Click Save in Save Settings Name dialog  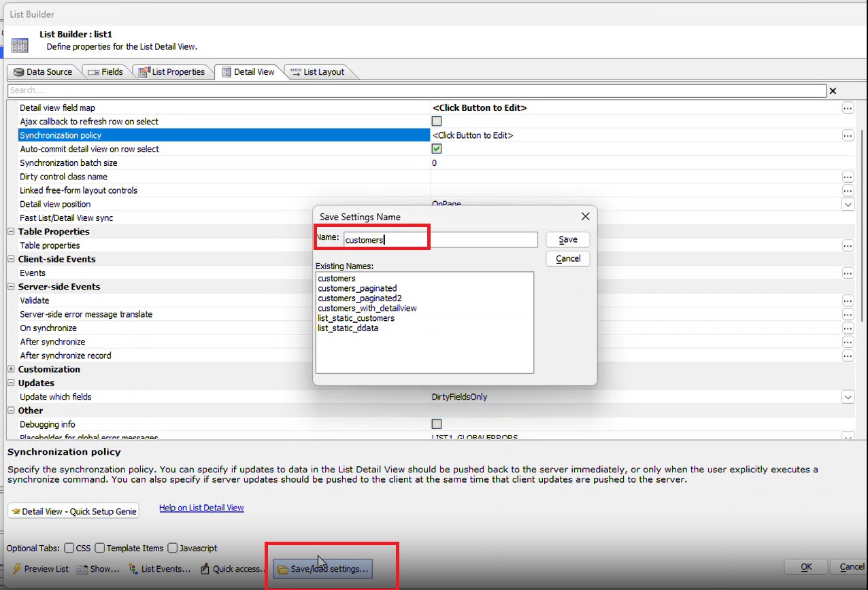coord(568,240)
